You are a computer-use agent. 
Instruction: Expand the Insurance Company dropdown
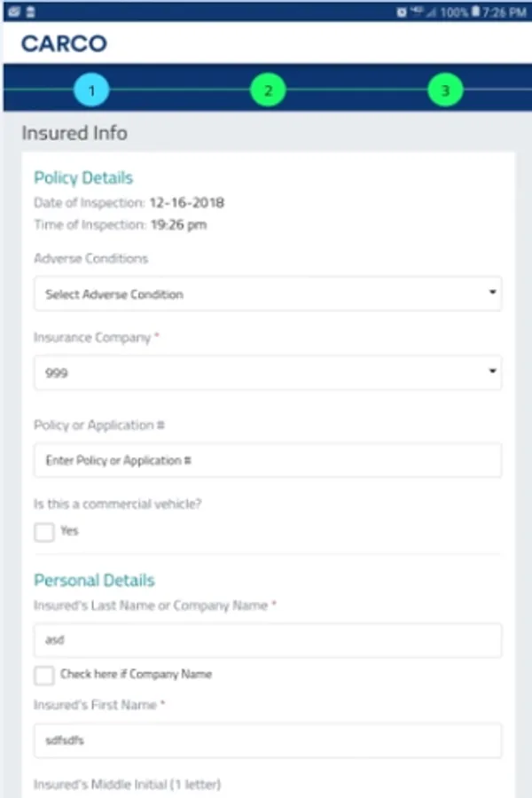(267, 373)
